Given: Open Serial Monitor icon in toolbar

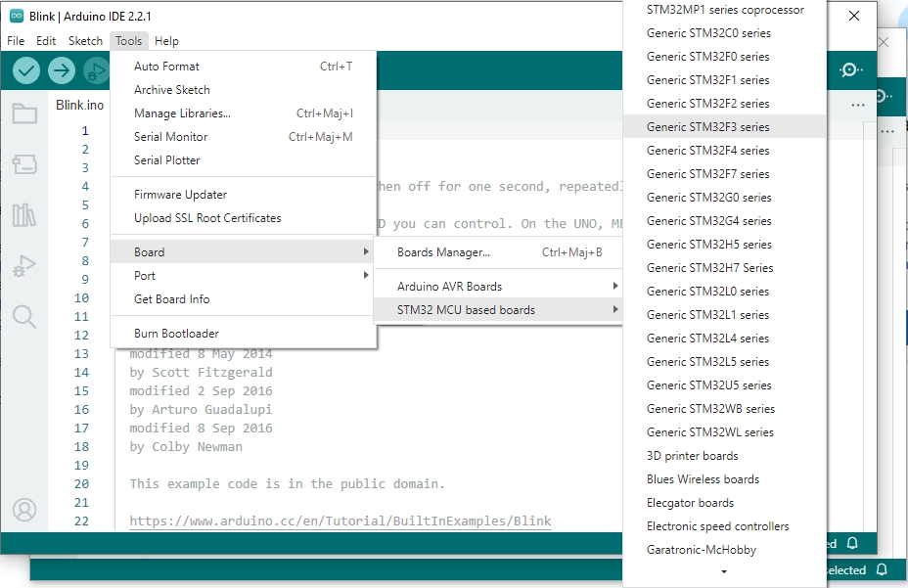Looking at the screenshot, I should (x=850, y=70).
